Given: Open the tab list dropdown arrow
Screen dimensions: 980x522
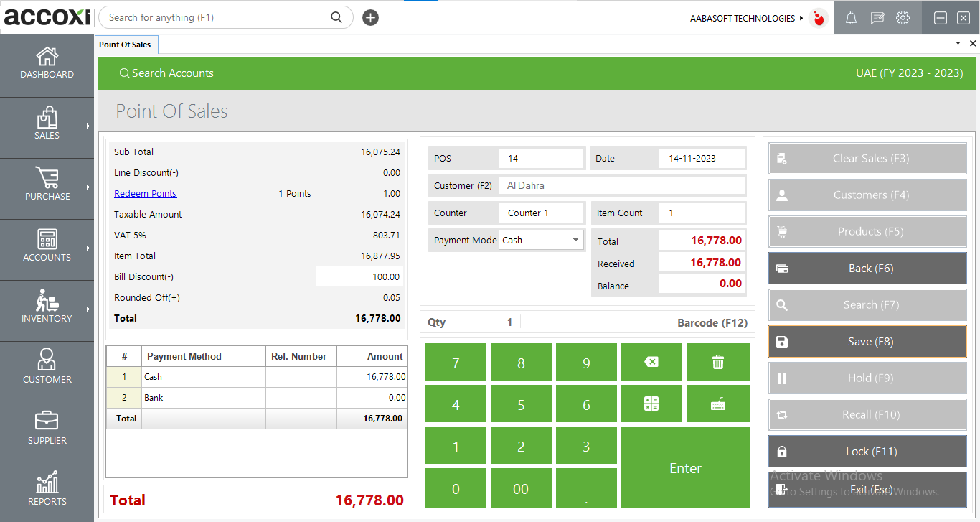Looking at the screenshot, I should [x=957, y=43].
